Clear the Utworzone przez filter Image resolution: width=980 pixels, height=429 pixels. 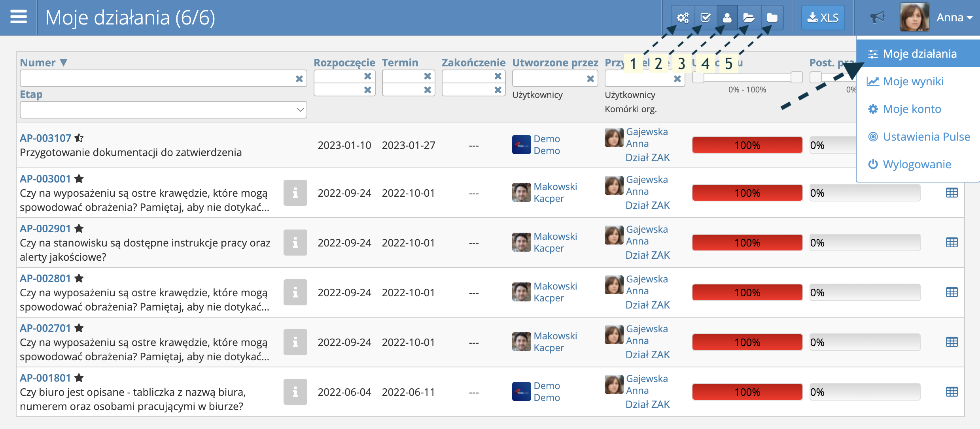590,79
